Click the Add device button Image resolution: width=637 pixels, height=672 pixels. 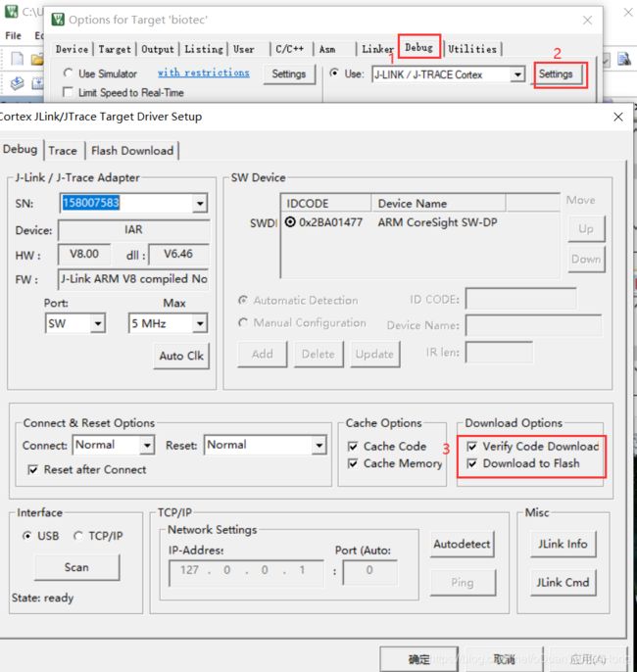pyautogui.click(x=262, y=354)
